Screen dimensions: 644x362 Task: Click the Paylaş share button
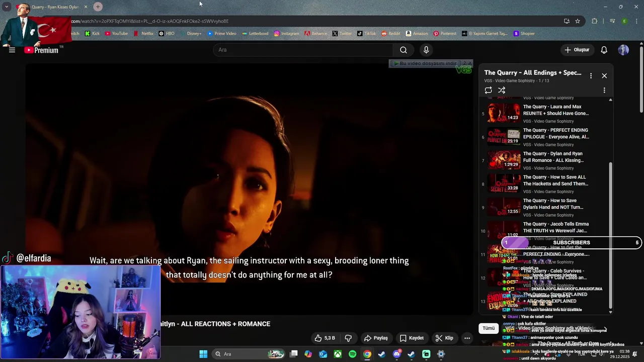click(x=376, y=338)
